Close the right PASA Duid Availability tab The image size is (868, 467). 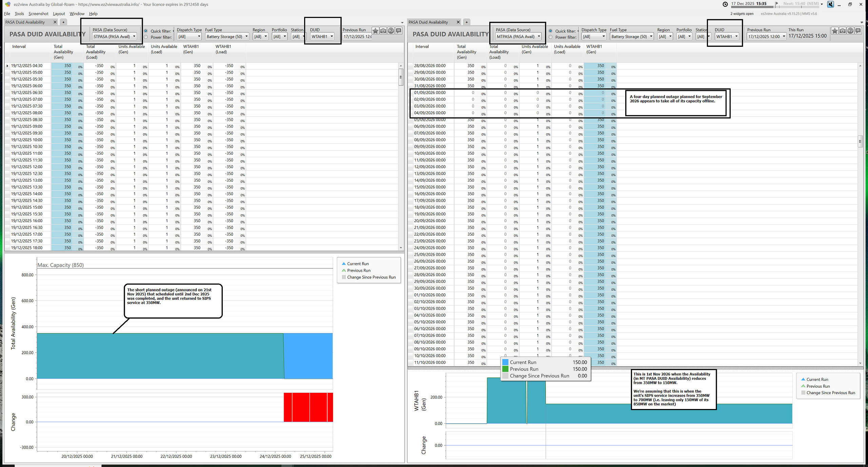tap(458, 22)
